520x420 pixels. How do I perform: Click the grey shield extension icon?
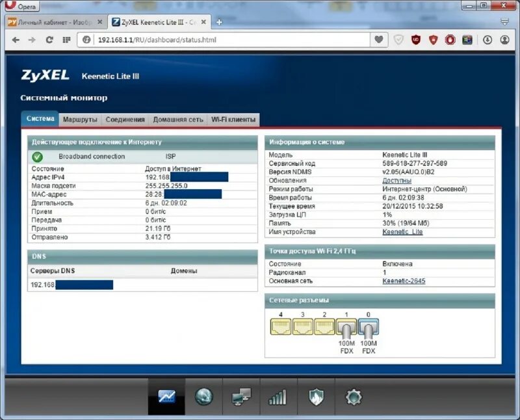pyautogui.click(x=398, y=40)
